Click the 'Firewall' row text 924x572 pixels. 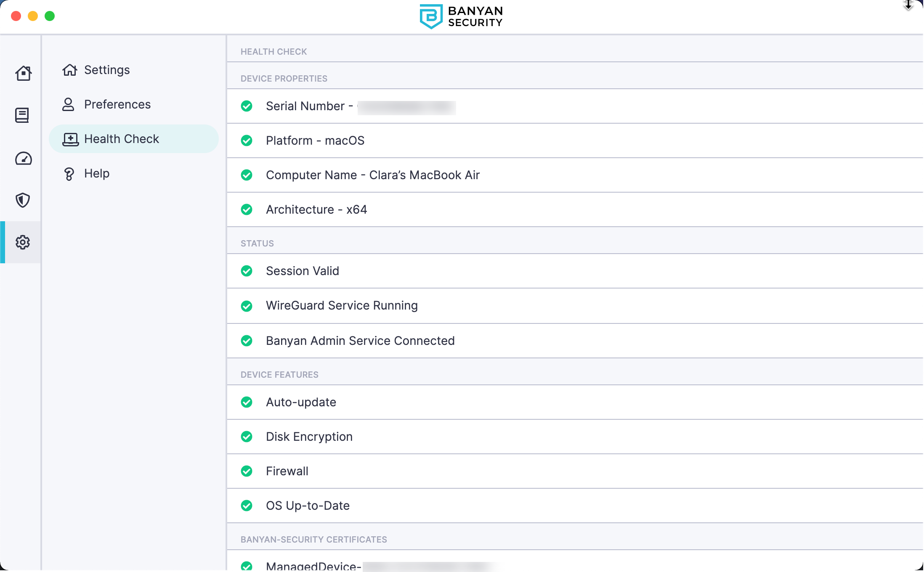point(287,471)
